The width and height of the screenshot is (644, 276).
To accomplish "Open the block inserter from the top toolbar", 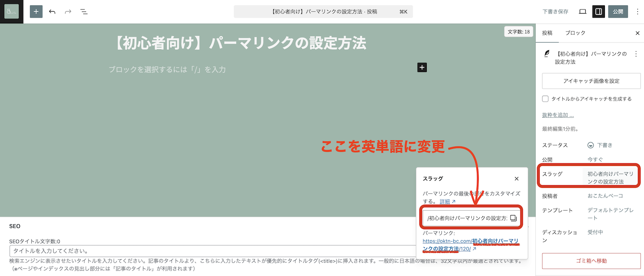I will [36, 12].
